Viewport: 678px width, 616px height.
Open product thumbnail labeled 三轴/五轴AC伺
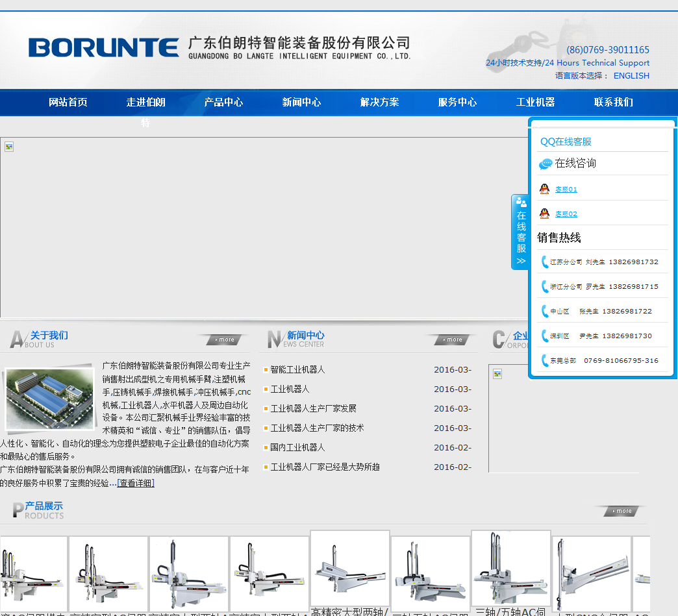coord(510,569)
